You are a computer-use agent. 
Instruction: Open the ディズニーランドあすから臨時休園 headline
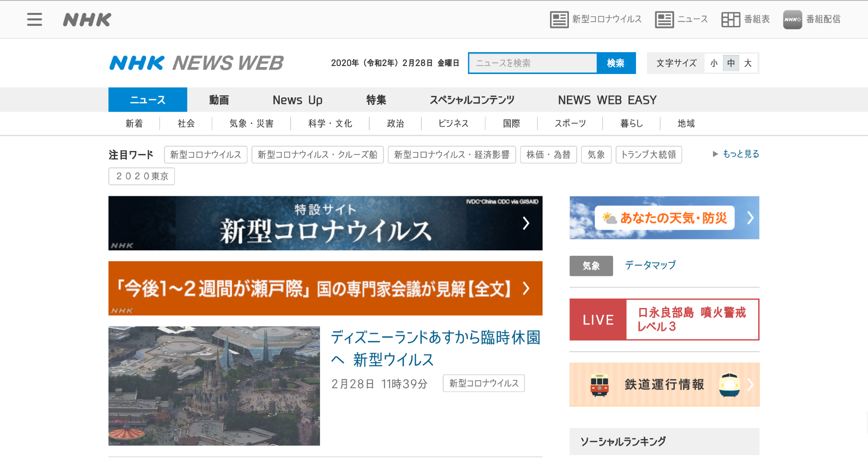pos(436,348)
